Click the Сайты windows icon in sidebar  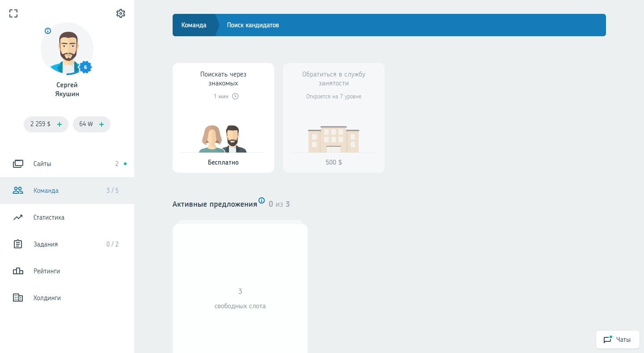(x=18, y=164)
